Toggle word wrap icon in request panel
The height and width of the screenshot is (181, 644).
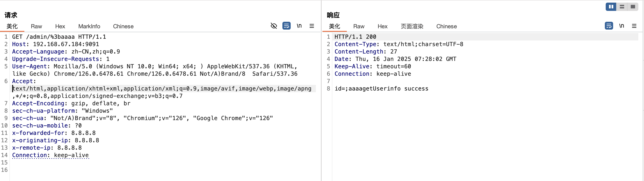pos(286,26)
